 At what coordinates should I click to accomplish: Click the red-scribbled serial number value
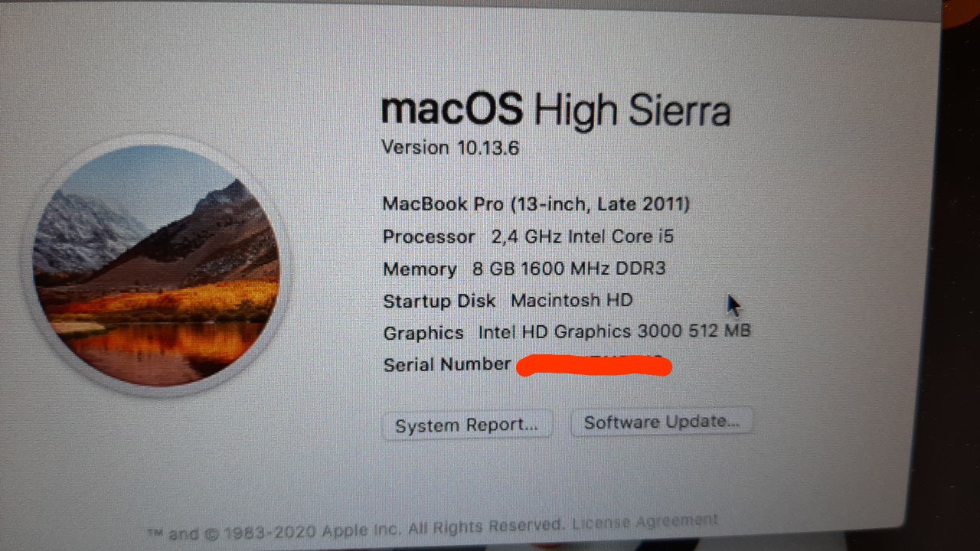[594, 366]
